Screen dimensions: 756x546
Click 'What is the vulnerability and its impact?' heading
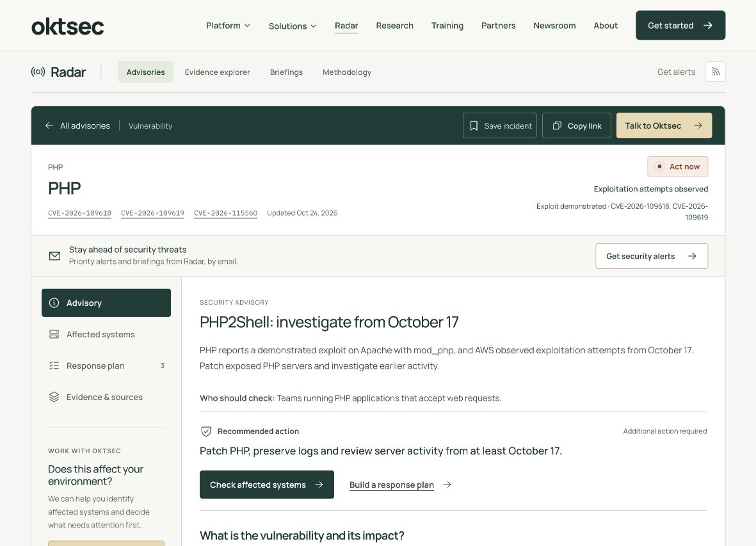click(302, 535)
